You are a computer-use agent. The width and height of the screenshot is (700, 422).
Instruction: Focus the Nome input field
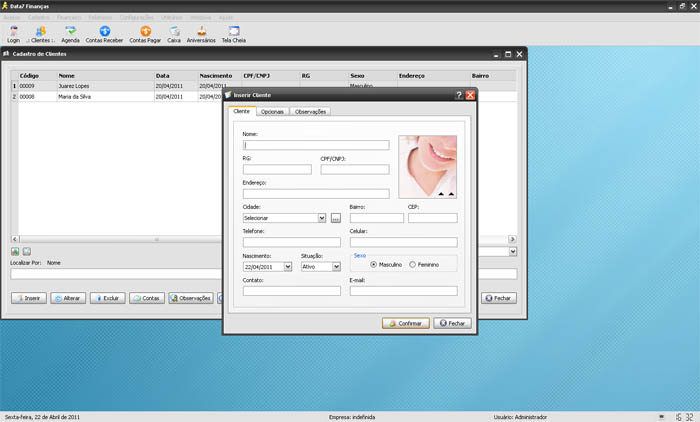316,145
